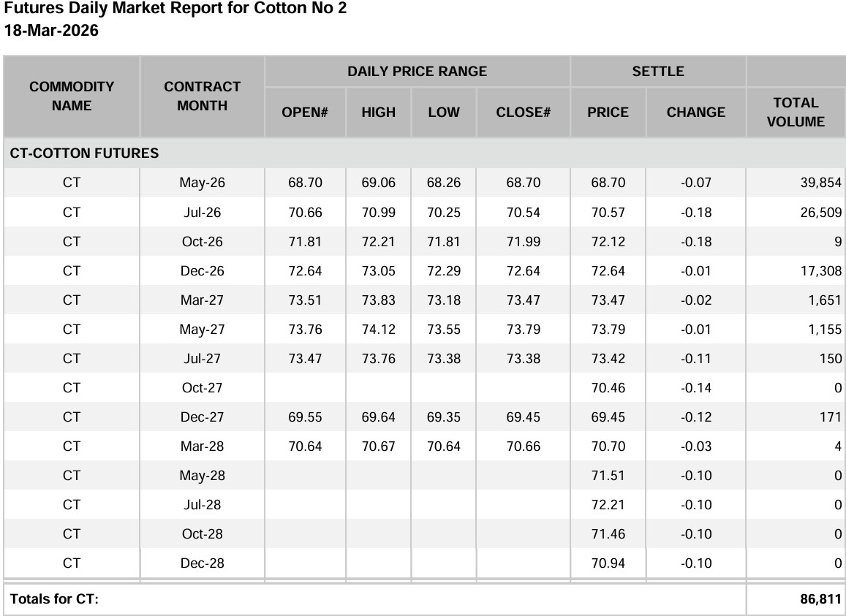Click the TOTAL VOLUME column header

pyautogui.click(x=796, y=113)
